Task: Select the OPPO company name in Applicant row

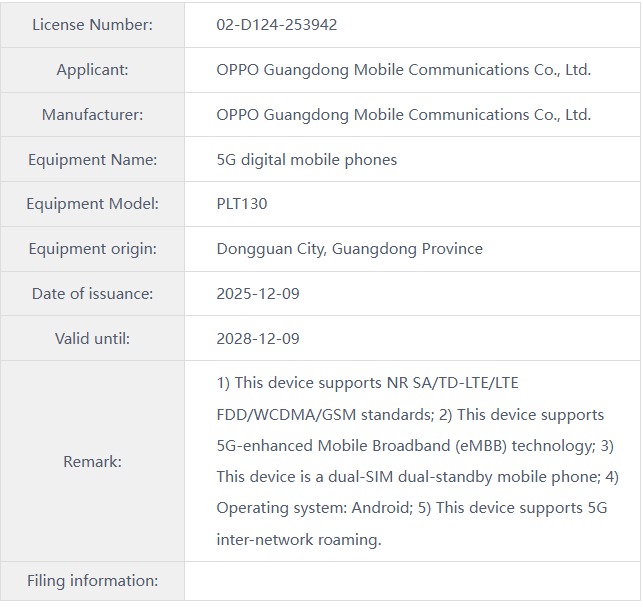Action: [403, 70]
